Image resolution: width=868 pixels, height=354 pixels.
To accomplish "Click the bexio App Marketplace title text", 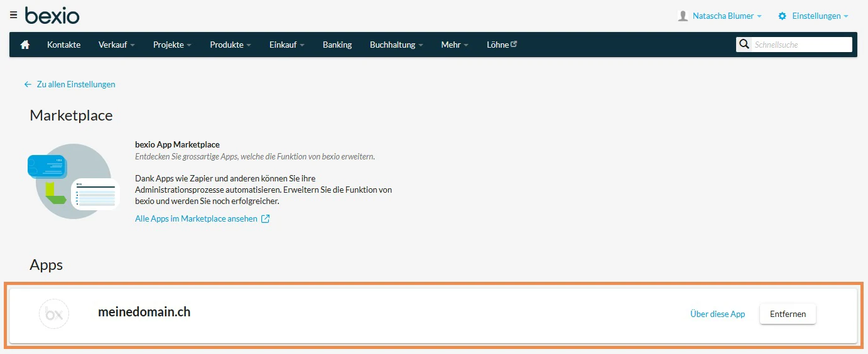I will coord(177,144).
